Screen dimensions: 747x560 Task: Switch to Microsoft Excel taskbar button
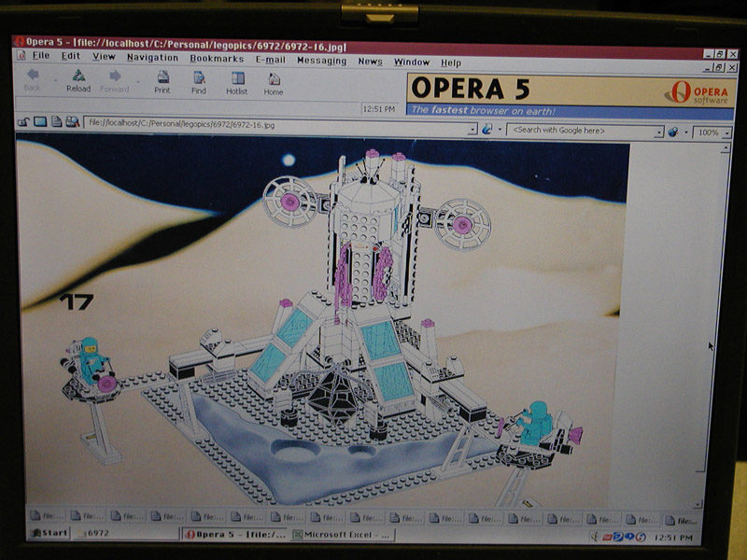pyautogui.click(x=343, y=535)
